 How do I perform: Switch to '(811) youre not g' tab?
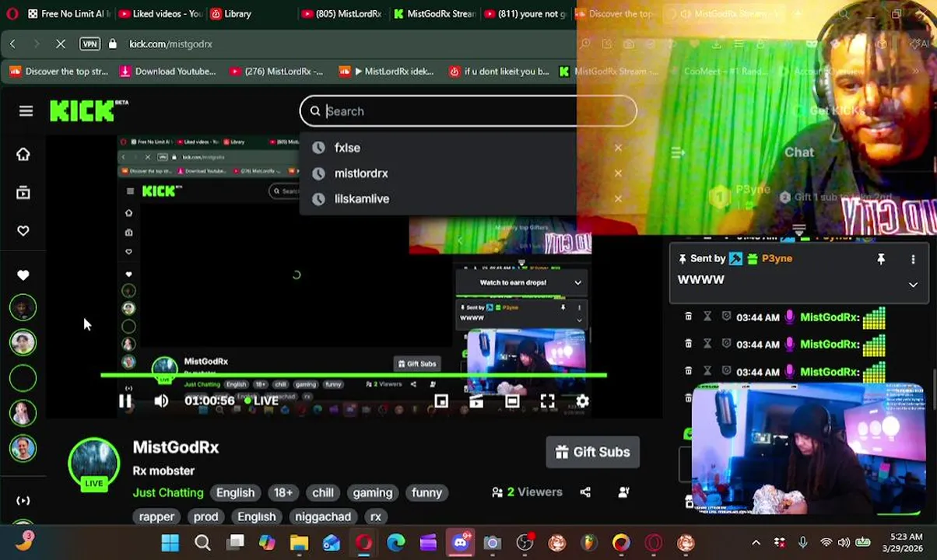(525, 14)
